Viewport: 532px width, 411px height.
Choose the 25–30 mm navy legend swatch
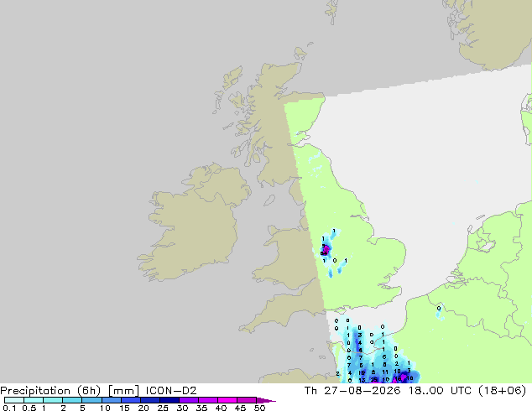pos(169,400)
